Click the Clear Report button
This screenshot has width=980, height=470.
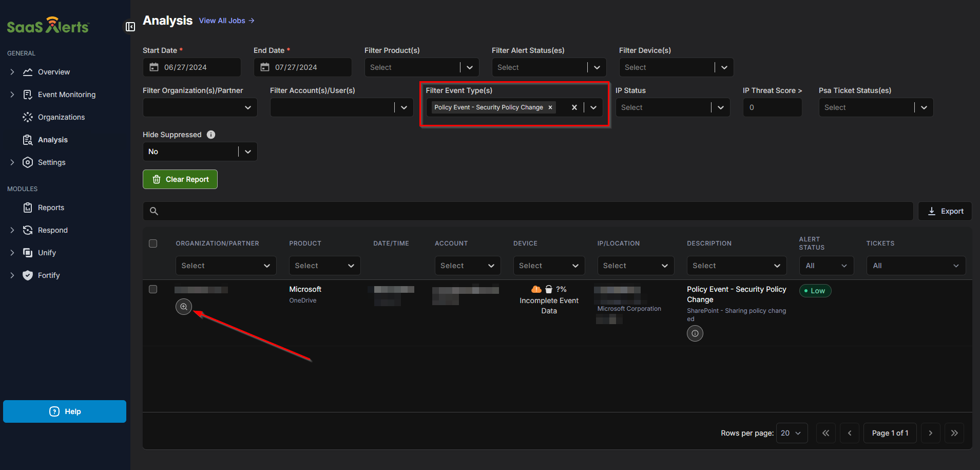point(180,179)
